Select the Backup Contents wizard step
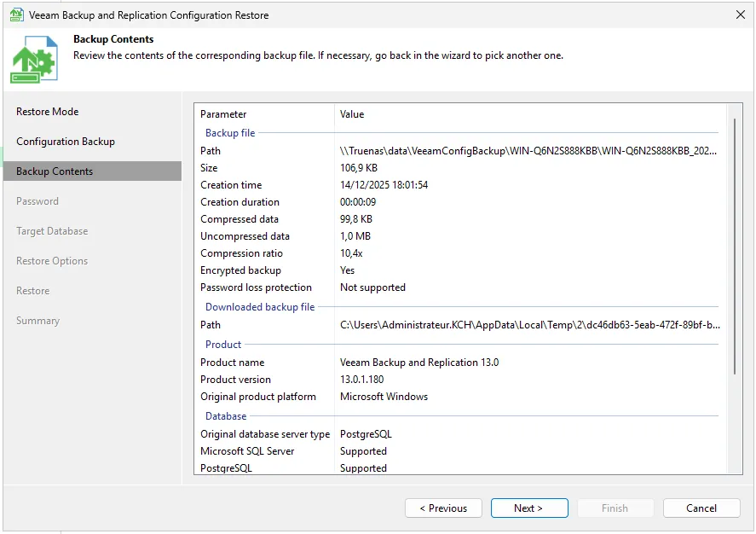The width and height of the screenshot is (756, 534). click(x=55, y=171)
